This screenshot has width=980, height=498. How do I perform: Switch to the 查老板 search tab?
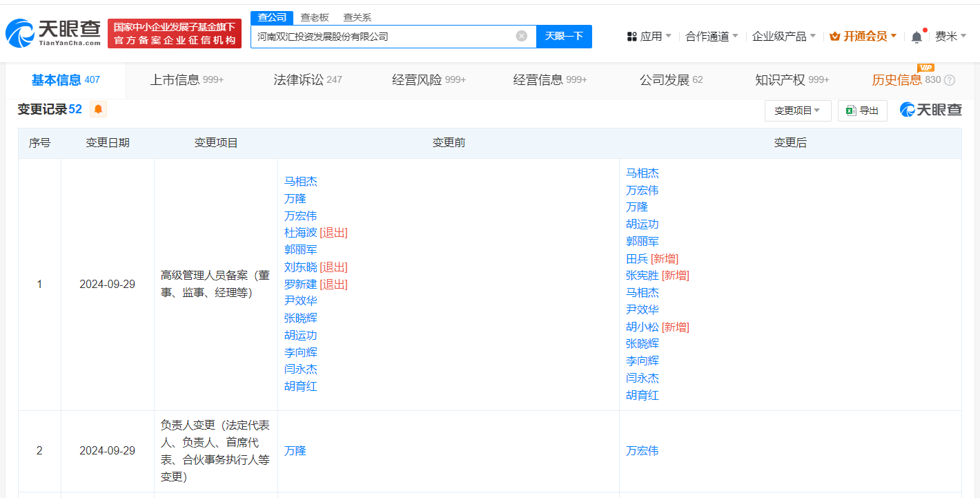(x=315, y=17)
